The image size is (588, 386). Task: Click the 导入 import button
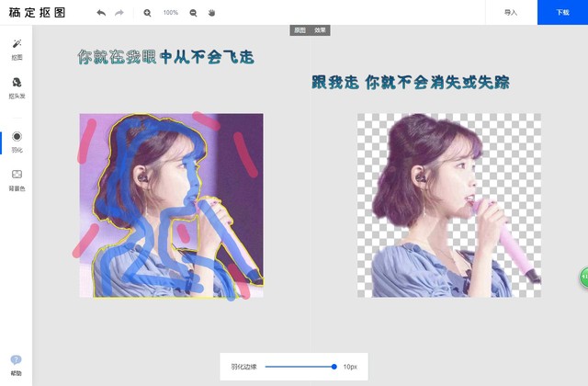click(511, 13)
